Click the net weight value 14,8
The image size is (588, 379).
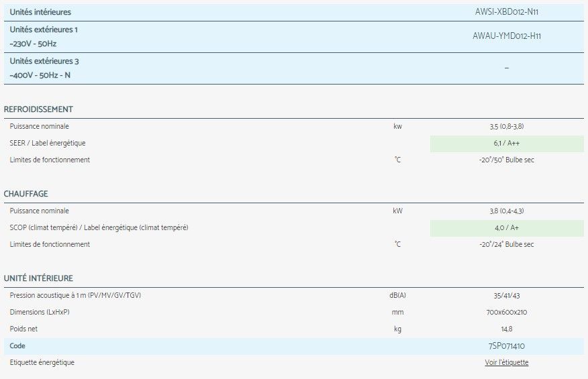tap(506, 329)
